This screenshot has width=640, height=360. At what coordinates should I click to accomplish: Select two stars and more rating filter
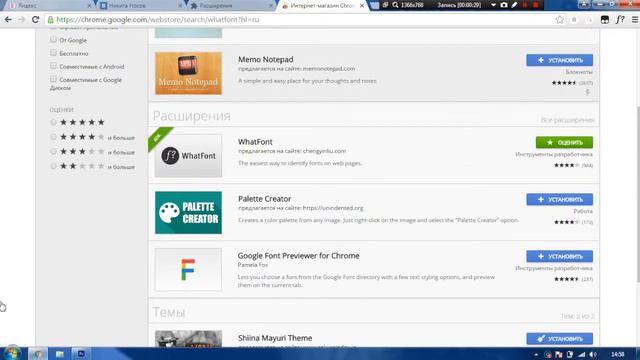pyautogui.click(x=53, y=166)
